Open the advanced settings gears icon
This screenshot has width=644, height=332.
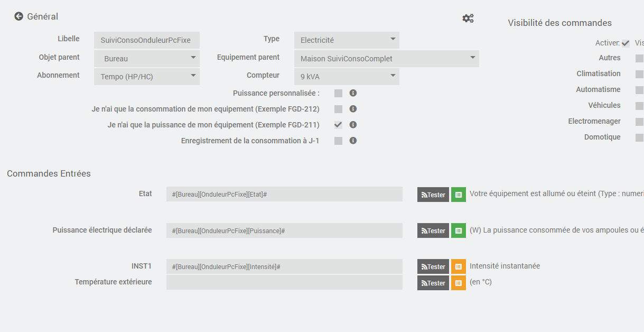point(468,19)
